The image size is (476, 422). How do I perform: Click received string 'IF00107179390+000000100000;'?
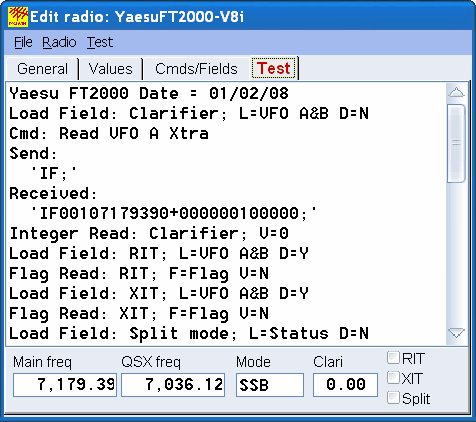pyautogui.click(x=174, y=214)
